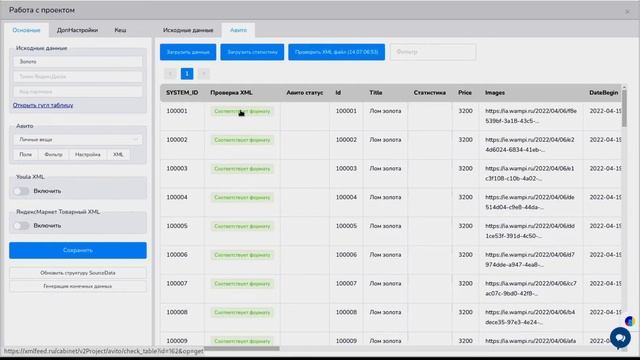Focus the Фильтр search field

pos(433,52)
